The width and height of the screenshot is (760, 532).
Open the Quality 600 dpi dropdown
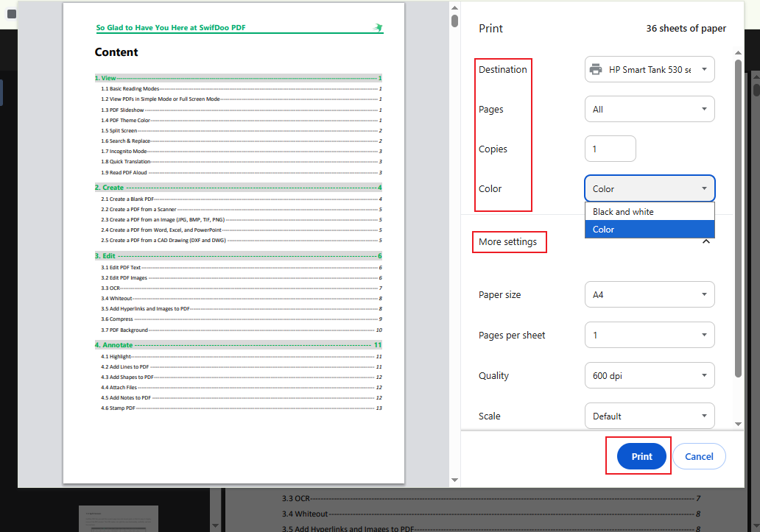(650, 375)
